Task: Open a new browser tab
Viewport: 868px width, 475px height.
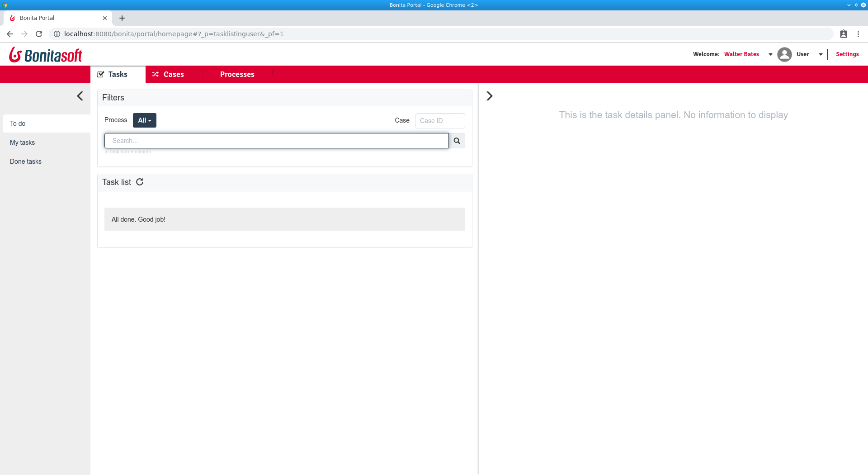Action: 122,18
